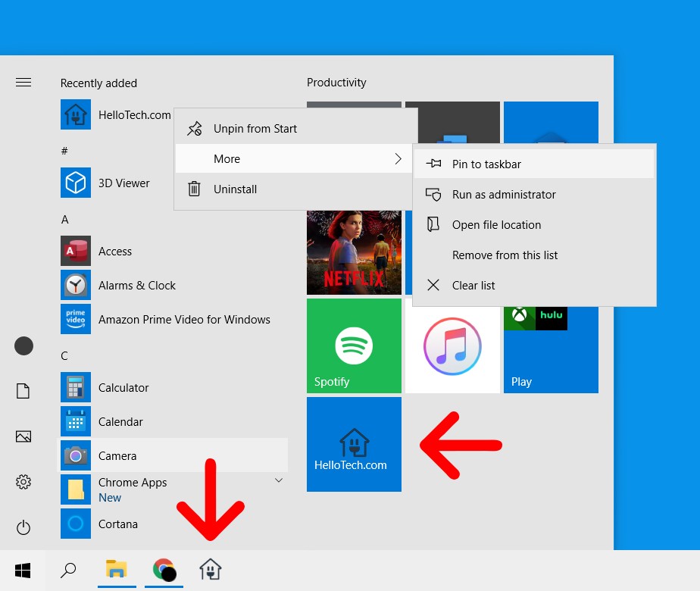700x591 pixels.
Task: Select Unpin from Start
Action: pyautogui.click(x=294, y=129)
